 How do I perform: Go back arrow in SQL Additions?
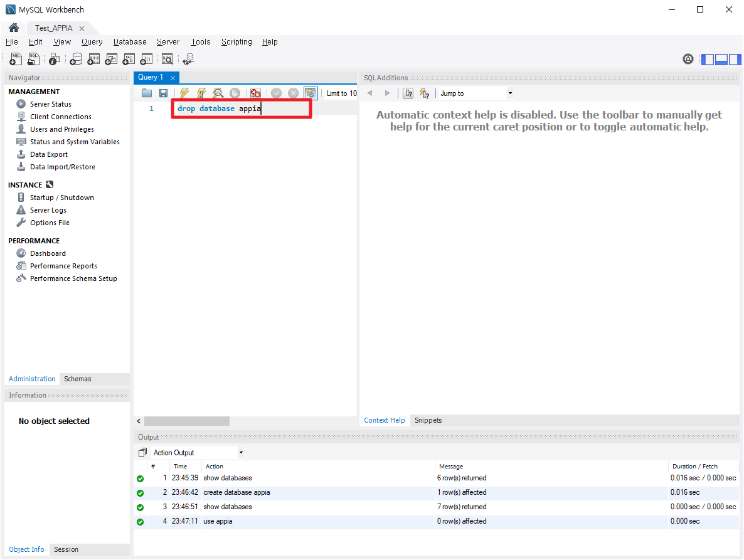(x=369, y=93)
